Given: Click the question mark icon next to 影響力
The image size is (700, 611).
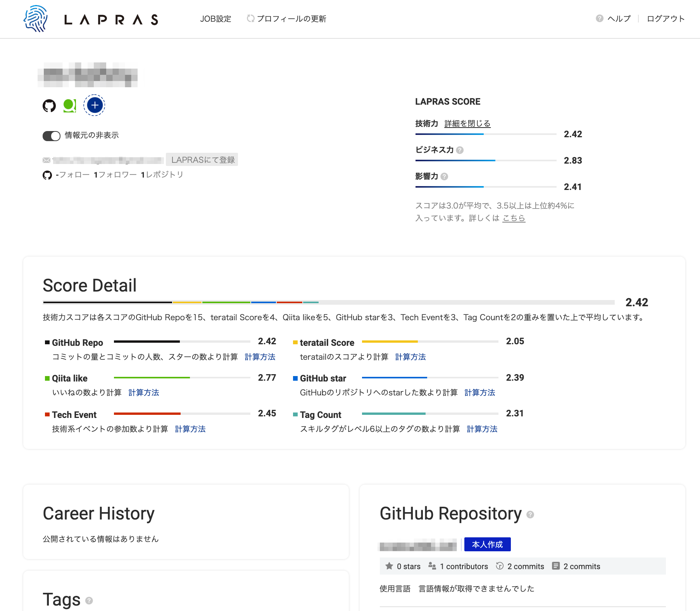Looking at the screenshot, I should [x=444, y=176].
